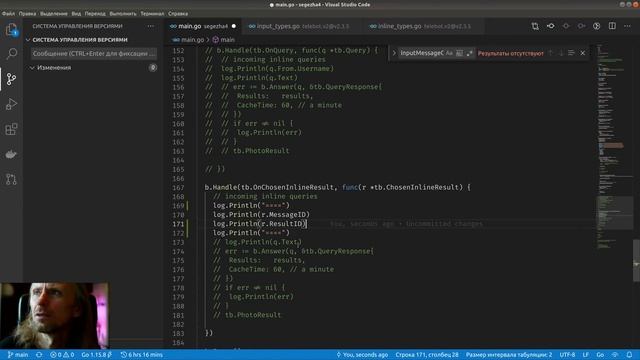Click You, seconds ago blame status
Screen dimensions: 640x360
pos(362,355)
